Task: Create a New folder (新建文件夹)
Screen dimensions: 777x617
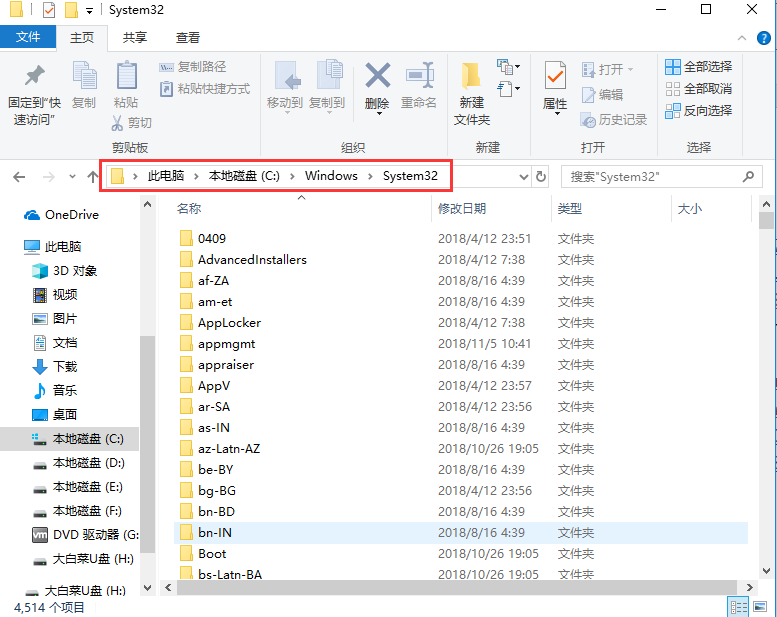Action: (x=472, y=94)
